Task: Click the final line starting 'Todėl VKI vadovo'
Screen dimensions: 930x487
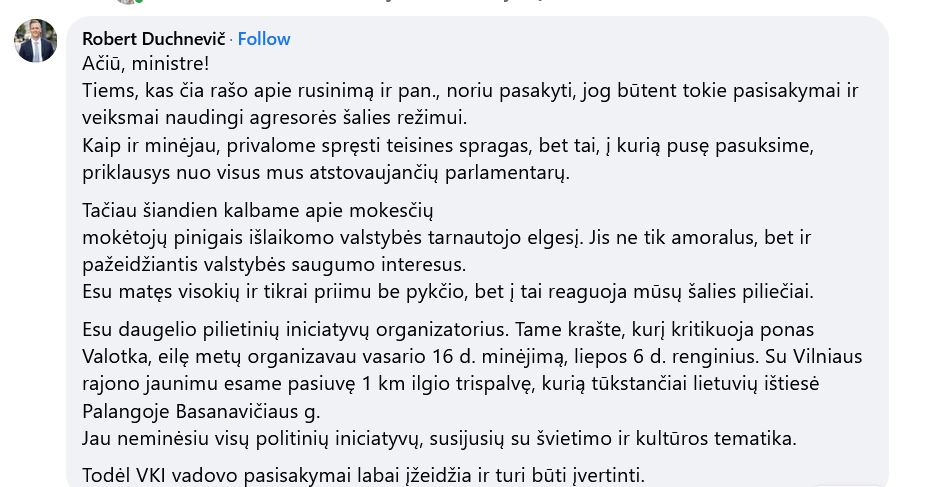Action: click(x=364, y=476)
